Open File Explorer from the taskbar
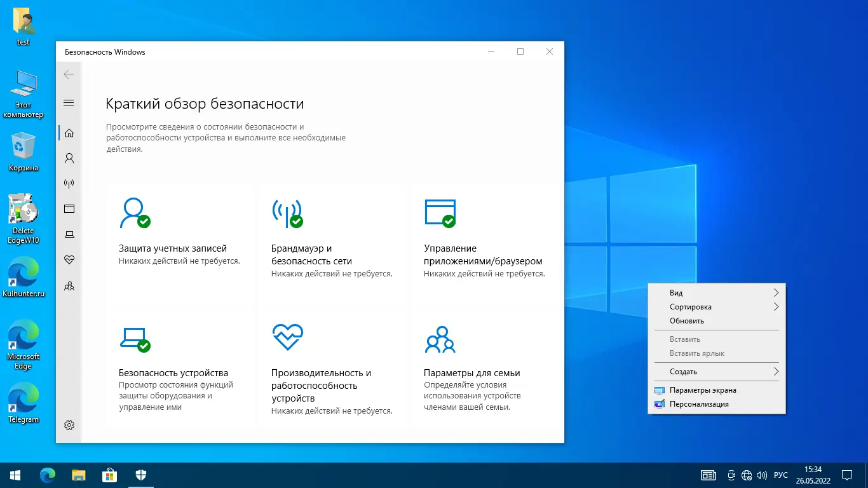This screenshot has height=488, width=868. pos(78,475)
